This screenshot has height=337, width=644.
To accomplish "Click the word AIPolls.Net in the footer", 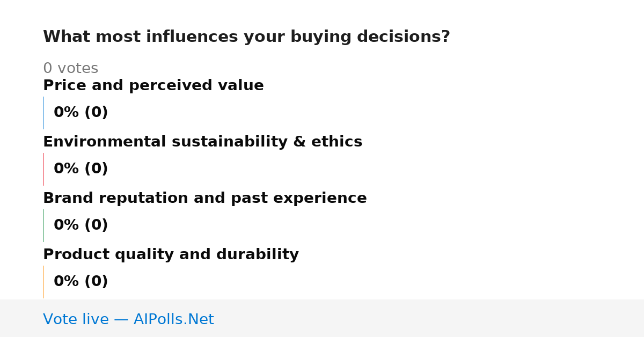I will [173, 319].
